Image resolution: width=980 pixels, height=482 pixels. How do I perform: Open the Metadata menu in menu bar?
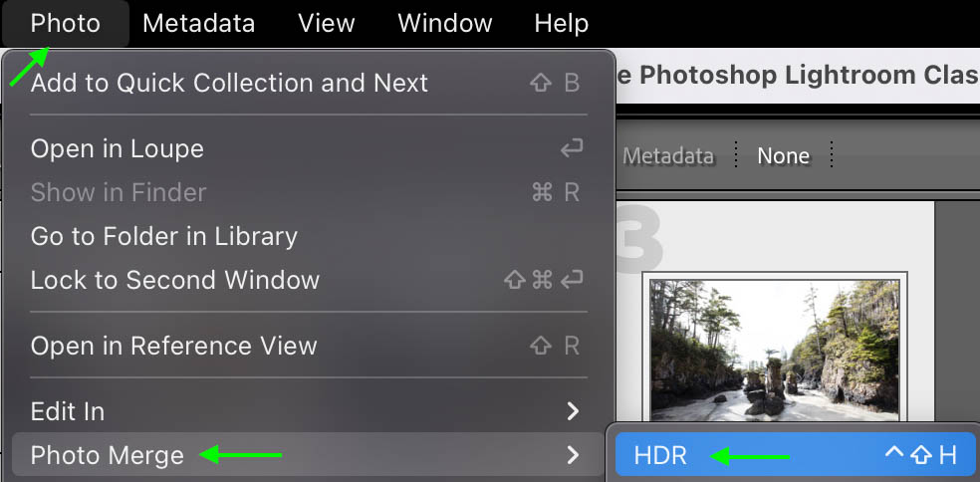(199, 24)
